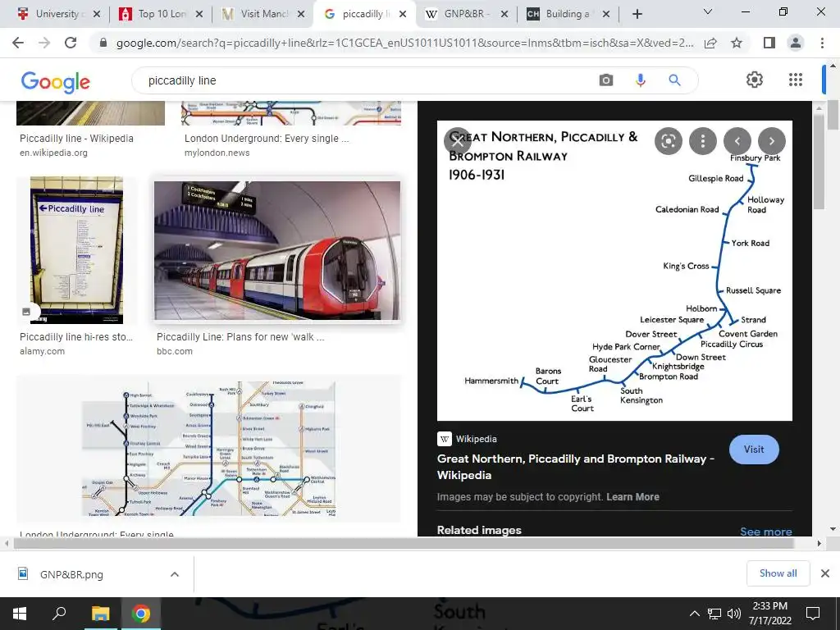Submit search with the magnifier icon

674,80
